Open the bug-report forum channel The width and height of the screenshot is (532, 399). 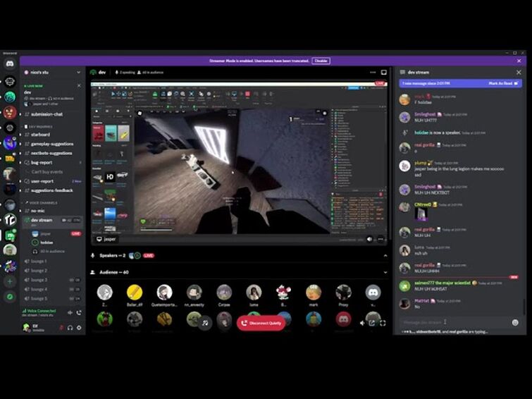point(52,163)
